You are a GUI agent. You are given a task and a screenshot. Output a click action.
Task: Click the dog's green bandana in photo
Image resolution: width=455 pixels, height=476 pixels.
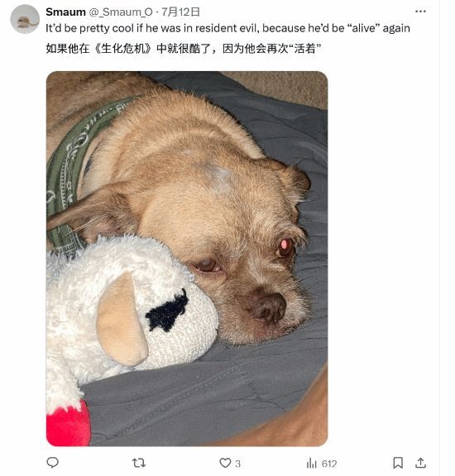(x=79, y=170)
